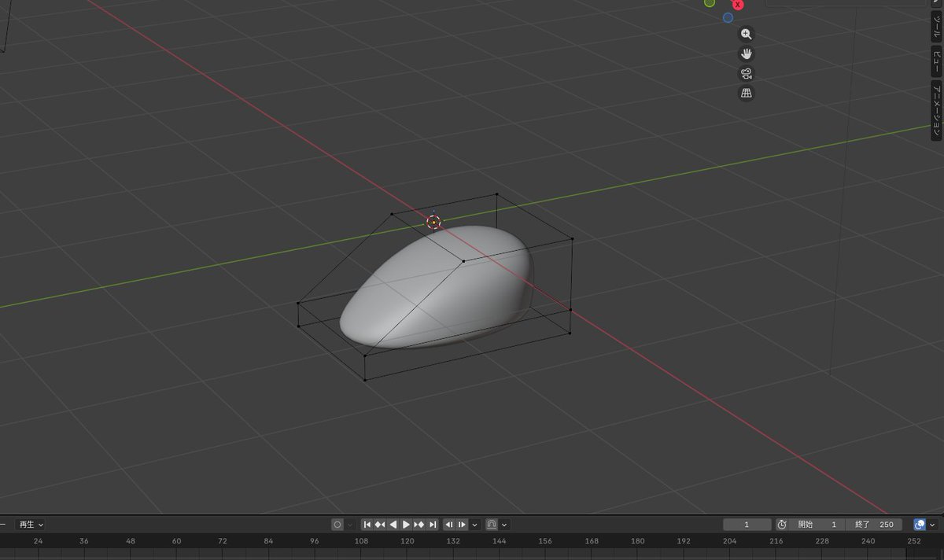Jump to the timeline end frame
Viewport: 944px width, 560px height.
pos(432,525)
